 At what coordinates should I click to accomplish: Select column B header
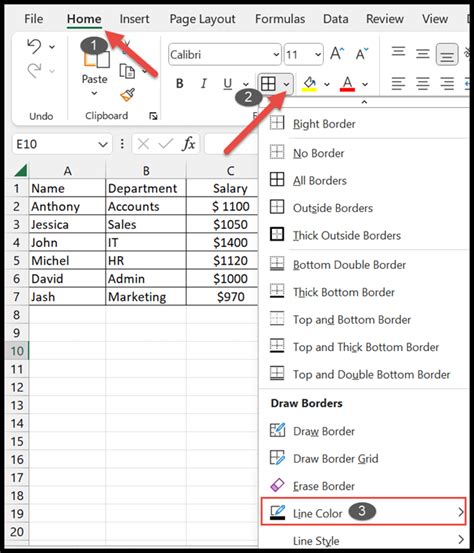pyautogui.click(x=146, y=171)
